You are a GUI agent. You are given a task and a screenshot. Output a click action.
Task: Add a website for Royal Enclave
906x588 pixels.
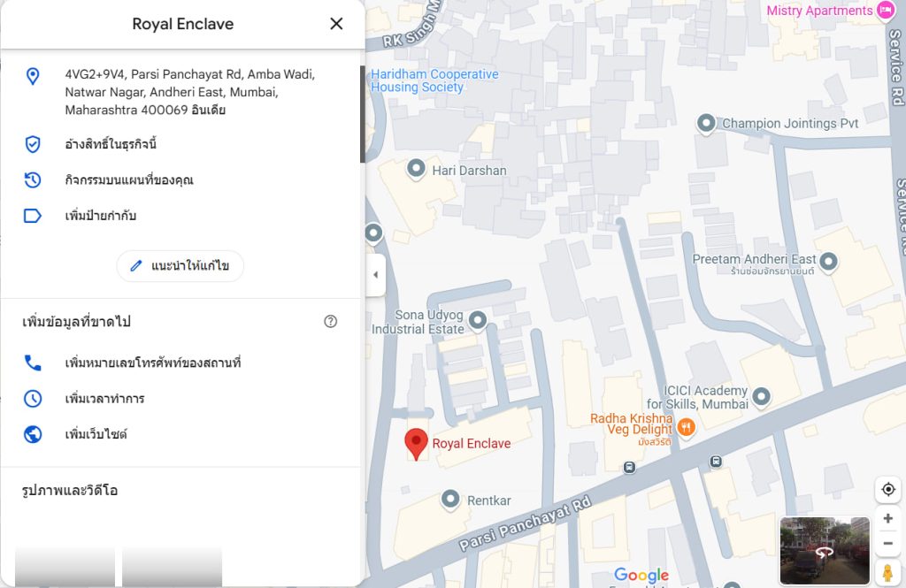96,434
